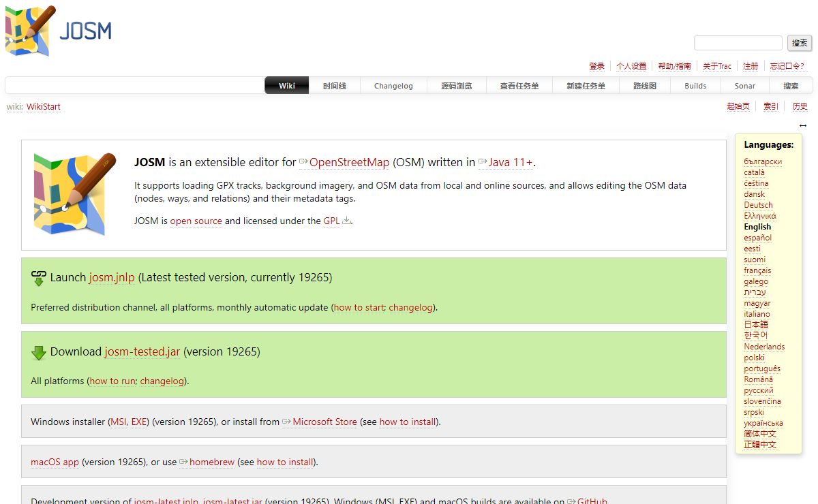Click the 关于Trac link

[717, 66]
